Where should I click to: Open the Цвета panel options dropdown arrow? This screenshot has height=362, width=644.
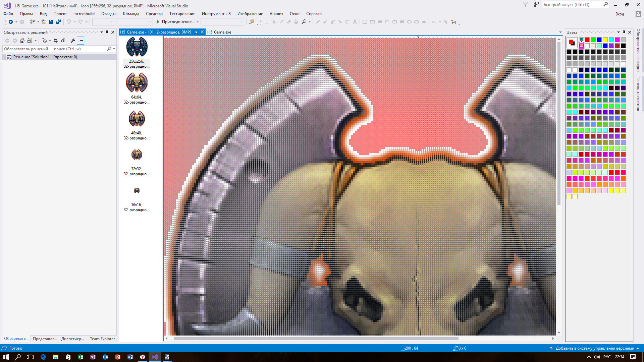[x=618, y=33]
